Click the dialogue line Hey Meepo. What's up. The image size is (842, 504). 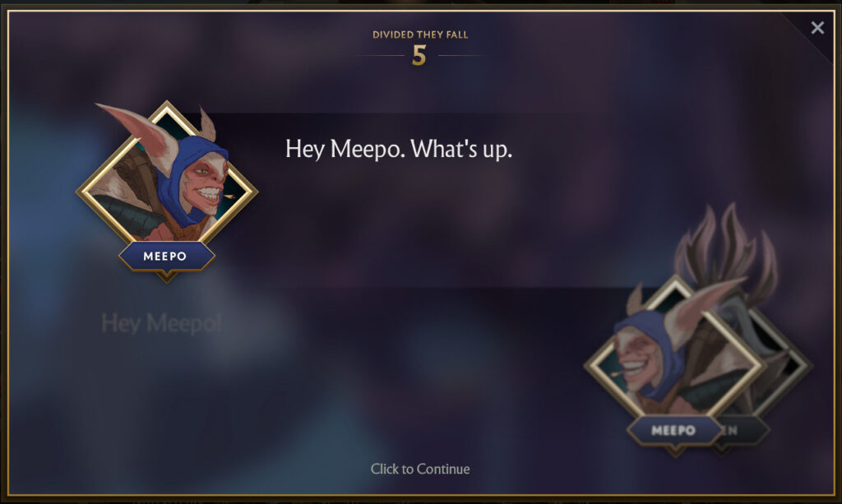coord(399,149)
